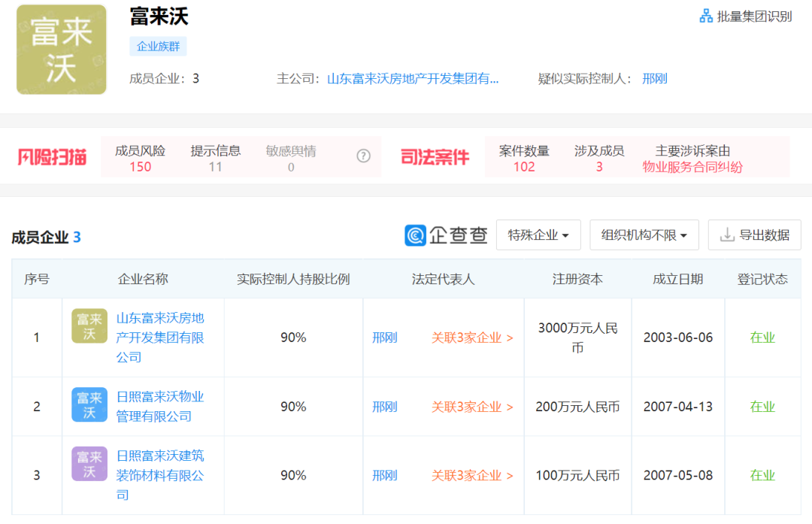Click 90% shareholding in 日照富来沃物业 row

[293, 407]
